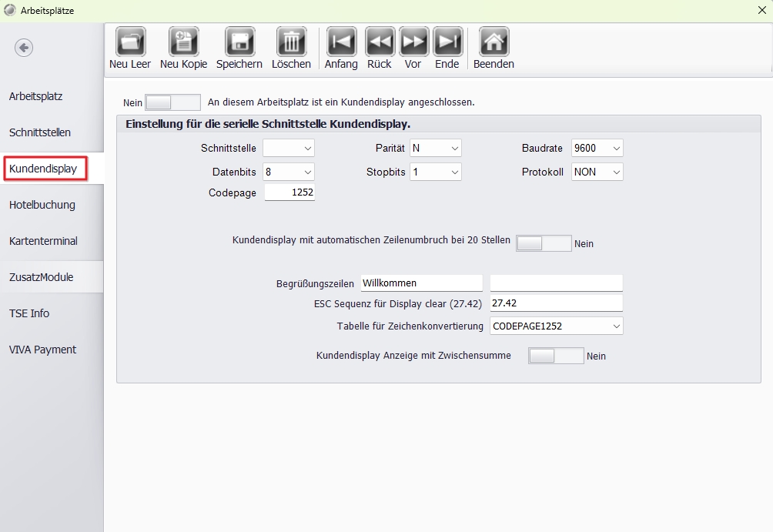The width and height of the screenshot is (773, 532).
Task: Expand the Stopbits dropdown
Action: coord(436,172)
